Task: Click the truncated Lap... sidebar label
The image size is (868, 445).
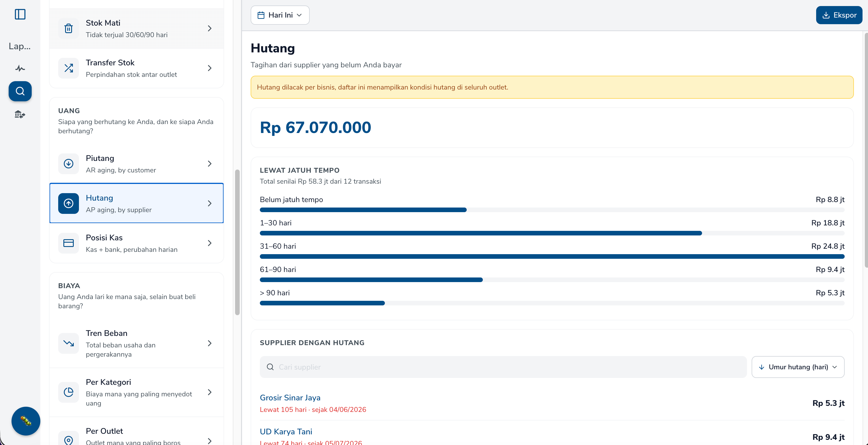Action: coord(20,46)
